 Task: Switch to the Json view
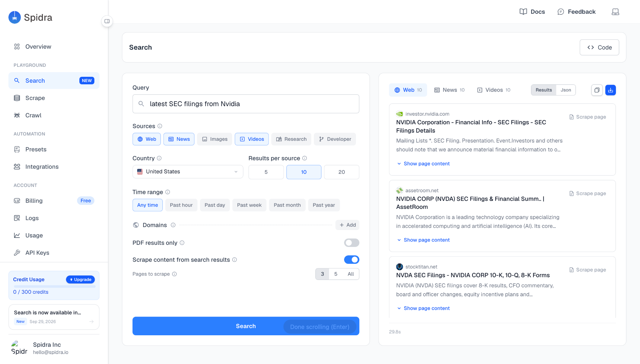pyautogui.click(x=566, y=90)
